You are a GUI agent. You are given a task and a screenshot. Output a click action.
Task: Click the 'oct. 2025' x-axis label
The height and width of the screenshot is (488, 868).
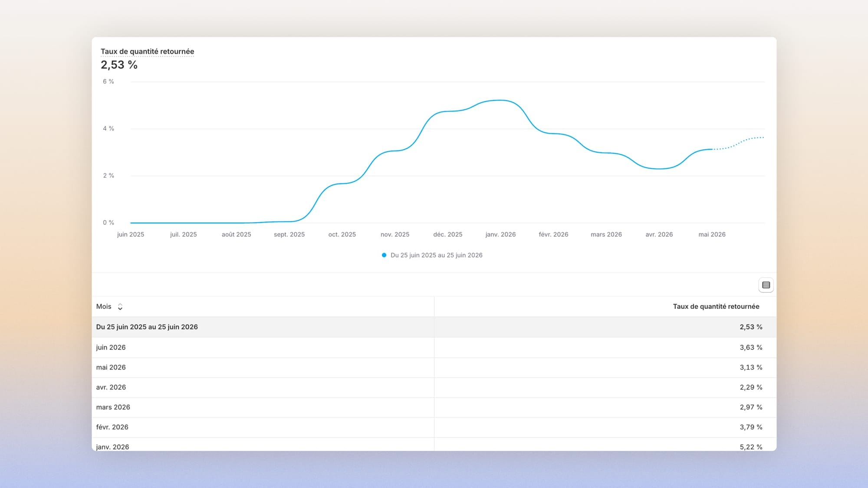click(342, 234)
